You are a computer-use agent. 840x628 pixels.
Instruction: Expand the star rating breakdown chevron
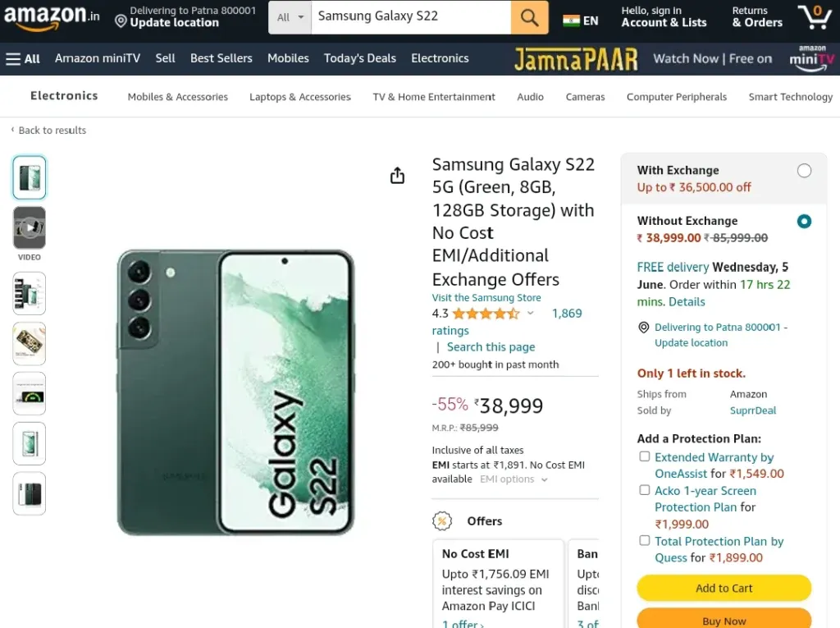click(531, 314)
